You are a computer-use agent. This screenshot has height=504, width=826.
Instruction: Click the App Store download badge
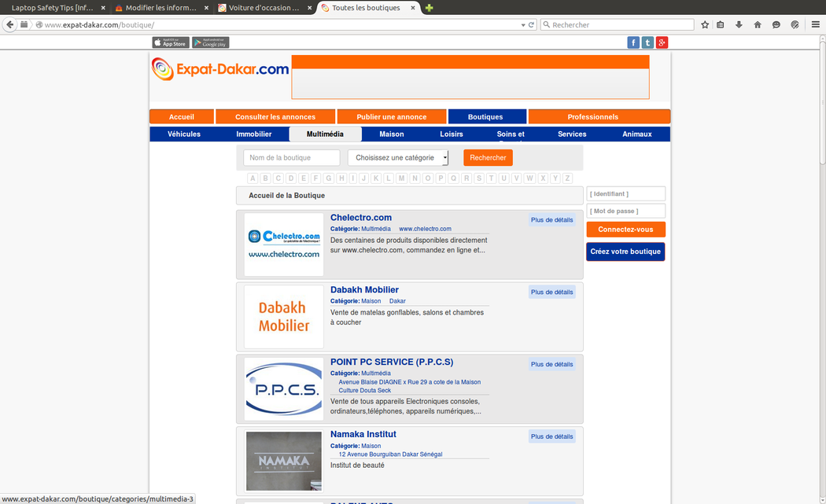pos(171,42)
